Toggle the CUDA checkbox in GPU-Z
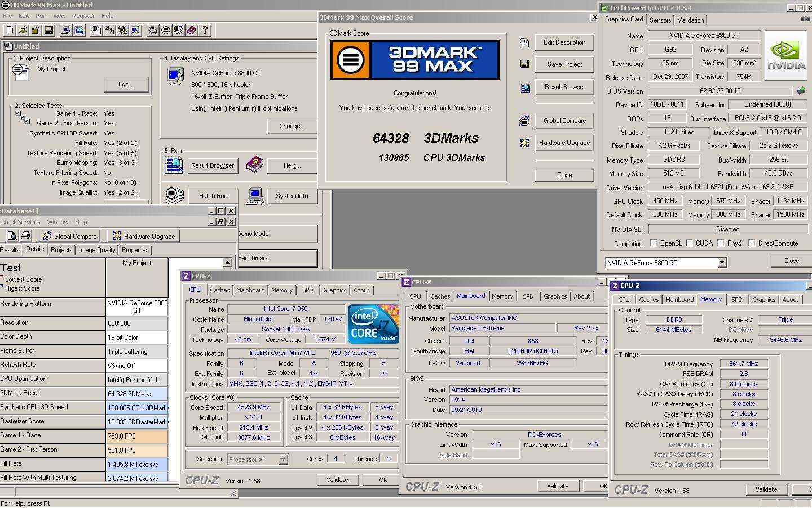 point(689,243)
